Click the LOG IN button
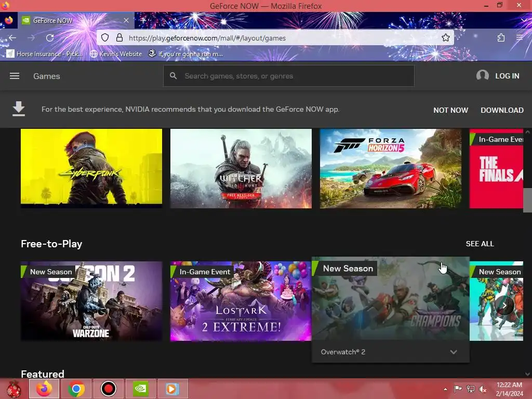This screenshot has width=532, height=399. click(x=507, y=76)
